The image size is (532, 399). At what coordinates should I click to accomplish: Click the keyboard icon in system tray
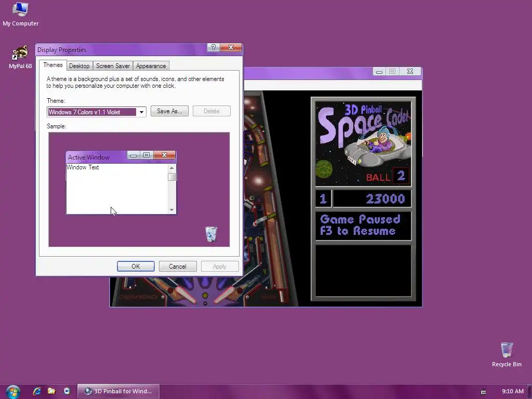tap(484, 392)
